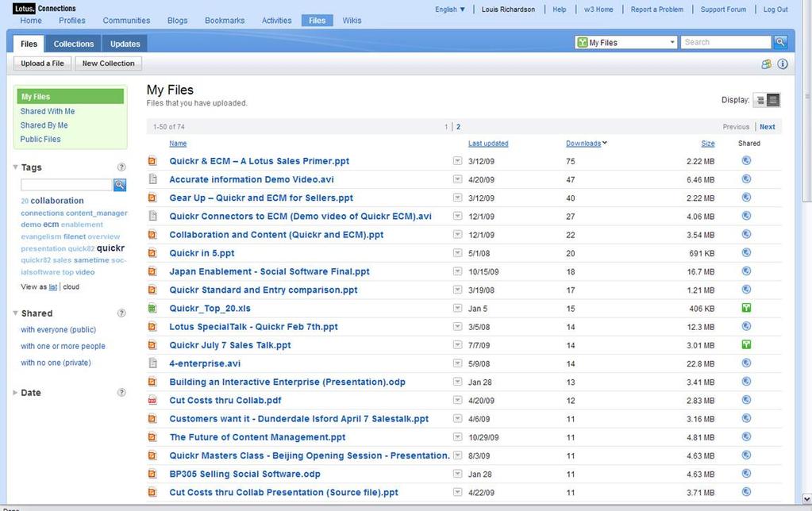Click the tag filter input field
812x511 pixels.
[x=67, y=185]
